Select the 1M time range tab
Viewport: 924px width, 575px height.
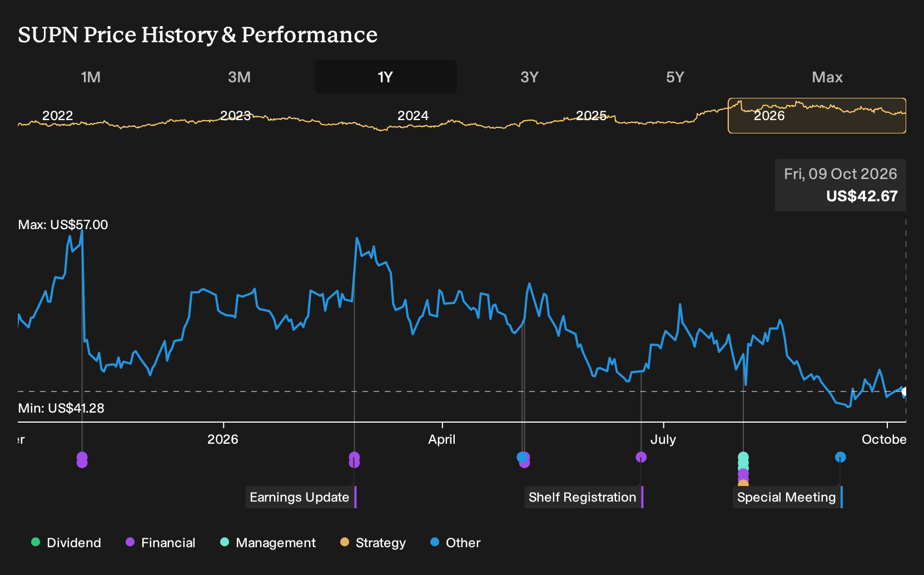point(91,77)
